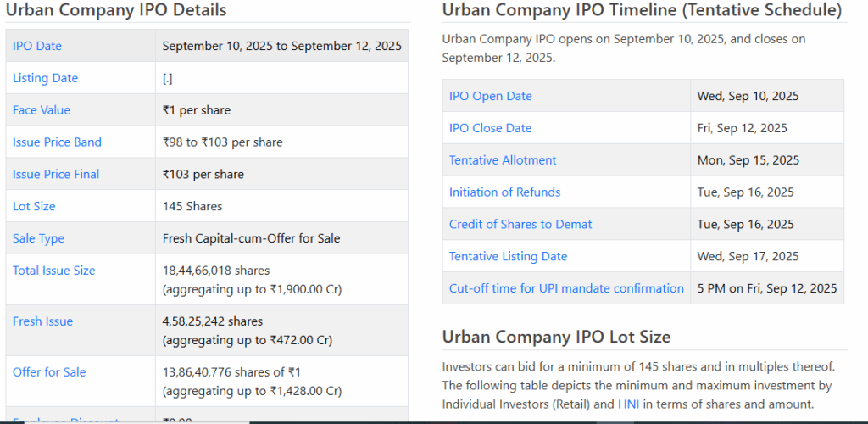This screenshot has width=868, height=424.
Task: Click the Urban Company IPO Lot Size heading
Action: pyautogui.click(x=556, y=337)
